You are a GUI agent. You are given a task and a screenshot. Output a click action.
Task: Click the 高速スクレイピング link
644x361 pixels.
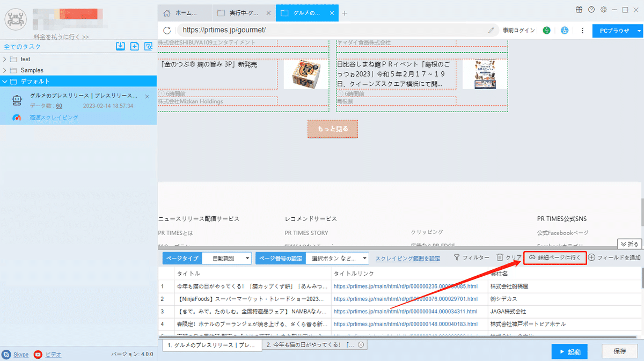(54, 117)
